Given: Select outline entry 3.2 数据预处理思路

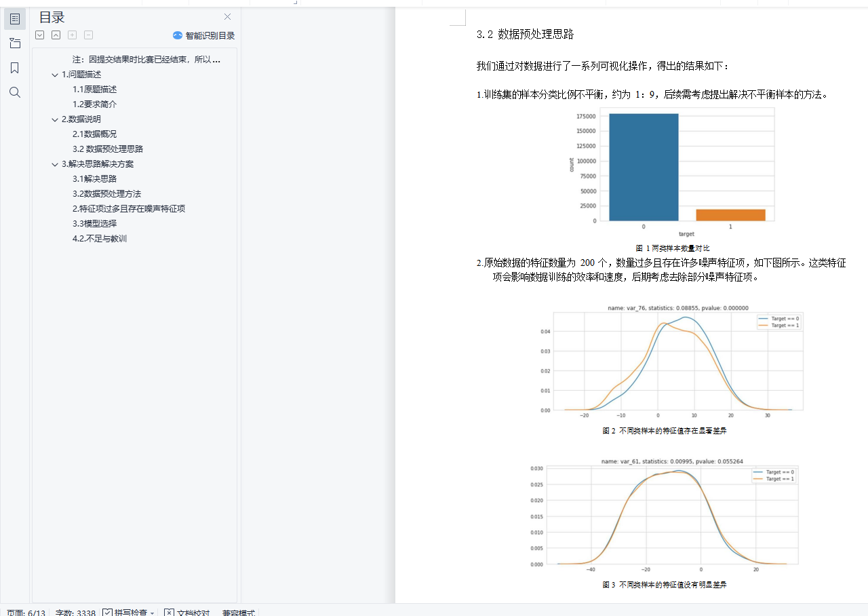Looking at the screenshot, I should pyautogui.click(x=108, y=149).
